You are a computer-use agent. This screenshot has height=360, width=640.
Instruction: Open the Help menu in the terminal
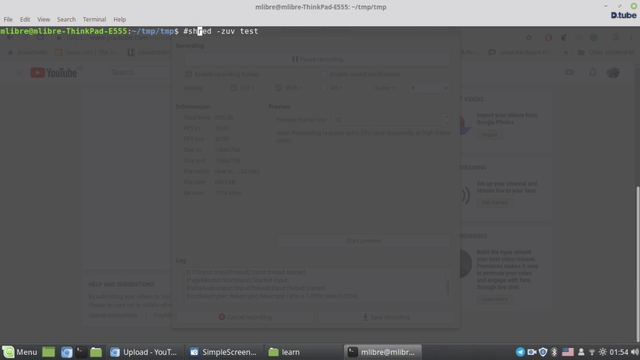tap(120, 19)
